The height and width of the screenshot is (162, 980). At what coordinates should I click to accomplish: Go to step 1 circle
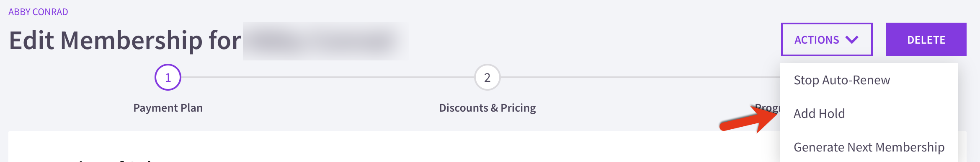[x=168, y=77]
